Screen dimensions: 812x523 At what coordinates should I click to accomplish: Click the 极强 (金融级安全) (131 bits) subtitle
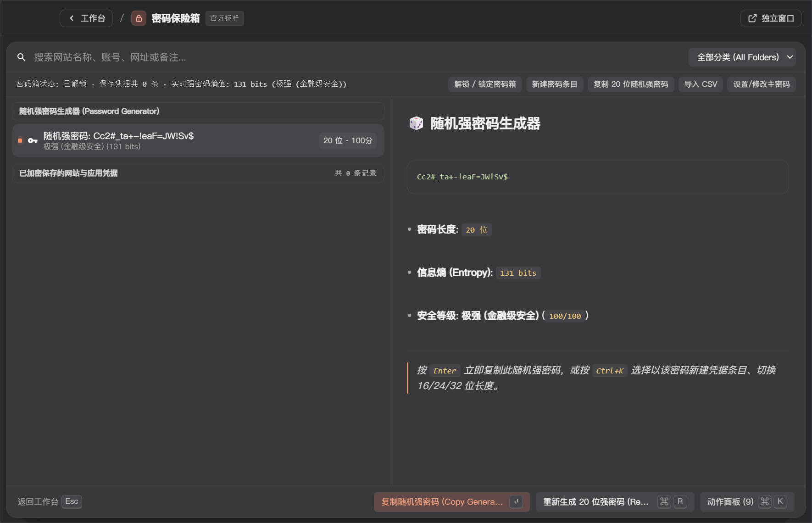coord(92,147)
